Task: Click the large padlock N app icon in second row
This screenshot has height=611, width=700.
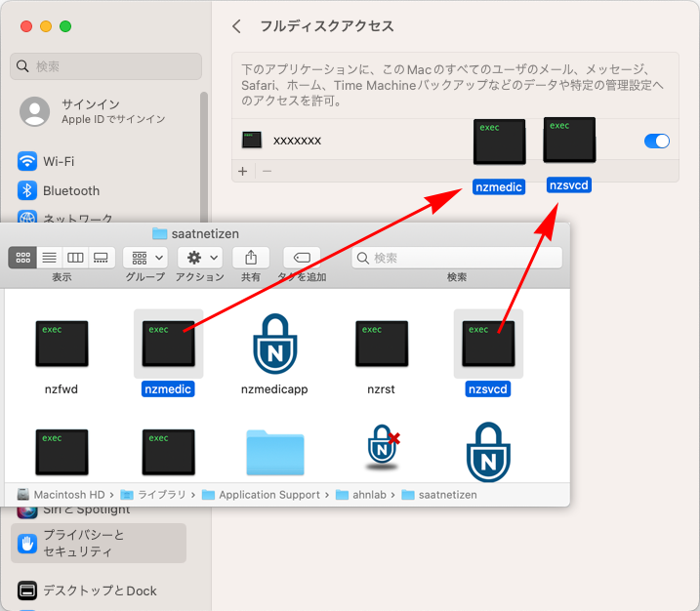Action: click(488, 452)
